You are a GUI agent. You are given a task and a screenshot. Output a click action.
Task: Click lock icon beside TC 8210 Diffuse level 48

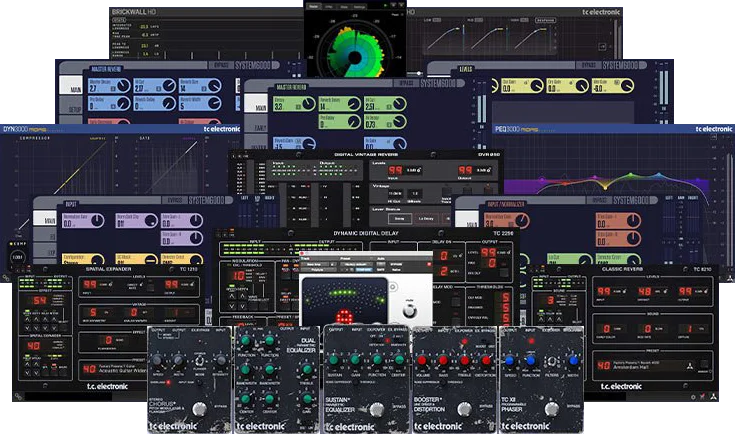coord(665,291)
